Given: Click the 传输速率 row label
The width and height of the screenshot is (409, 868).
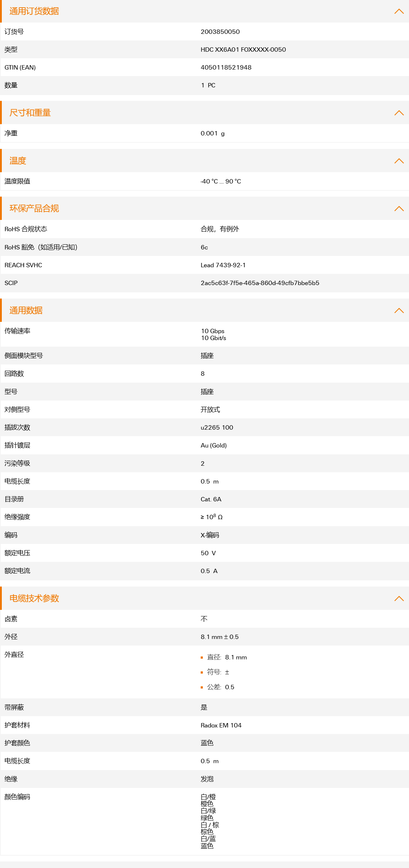Looking at the screenshot, I should (x=17, y=331).
